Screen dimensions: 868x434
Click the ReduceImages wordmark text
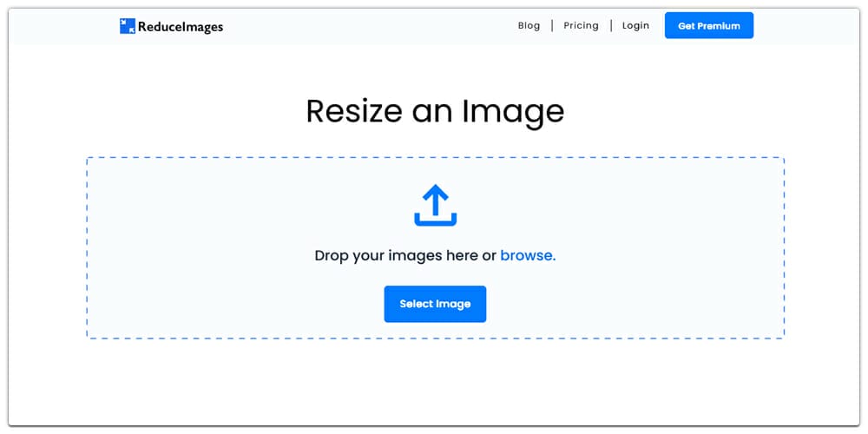pos(181,27)
